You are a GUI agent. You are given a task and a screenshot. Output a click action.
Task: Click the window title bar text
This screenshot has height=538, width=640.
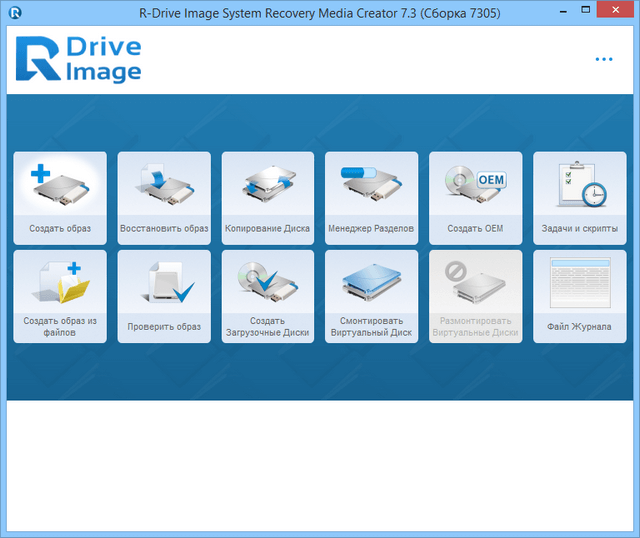pyautogui.click(x=318, y=13)
